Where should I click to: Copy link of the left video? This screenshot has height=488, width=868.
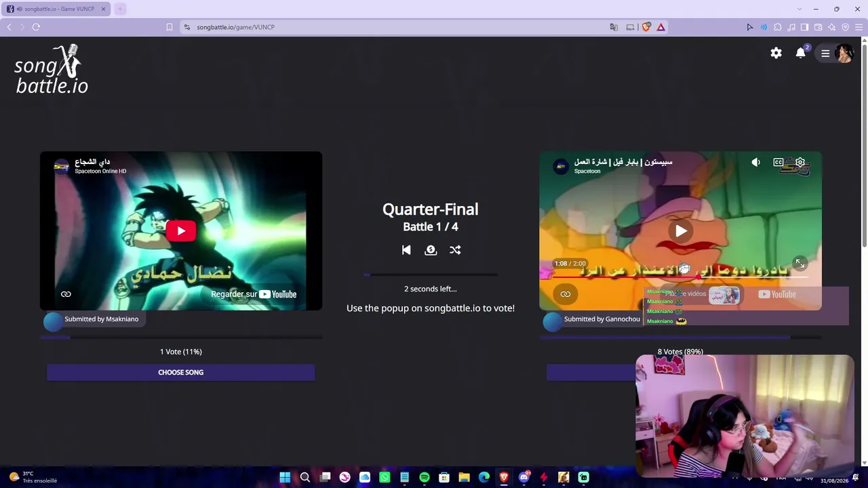(x=66, y=294)
